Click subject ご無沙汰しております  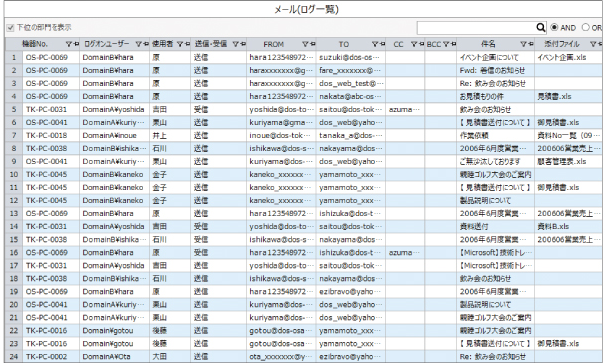click(490, 162)
